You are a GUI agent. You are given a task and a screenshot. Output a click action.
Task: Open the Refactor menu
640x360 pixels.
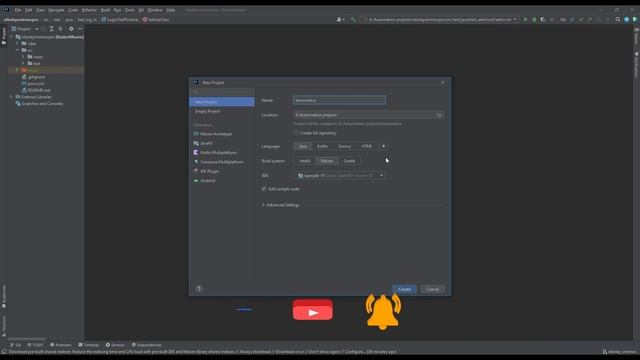click(89, 10)
